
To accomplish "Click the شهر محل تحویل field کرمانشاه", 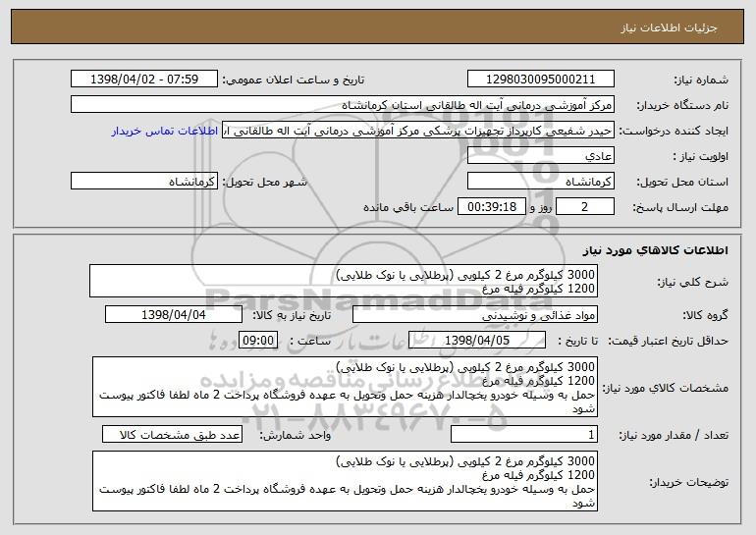I will pyautogui.click(x=144, y=182).
